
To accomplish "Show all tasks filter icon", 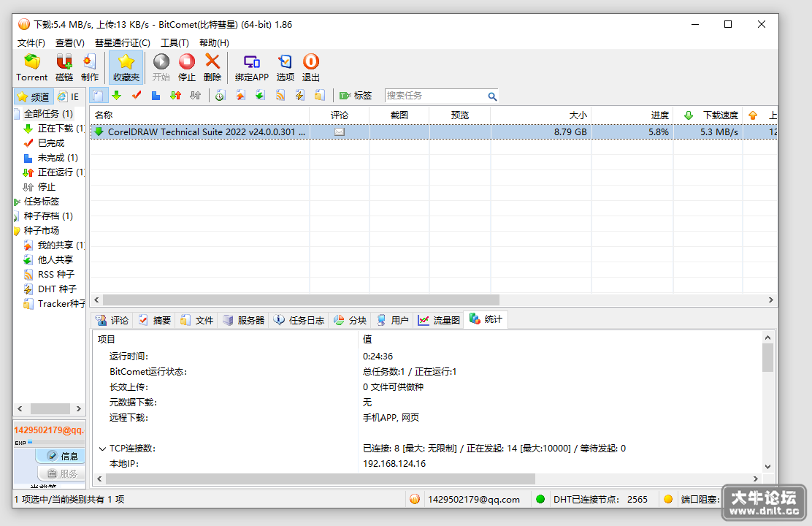I will coord(98,96).
